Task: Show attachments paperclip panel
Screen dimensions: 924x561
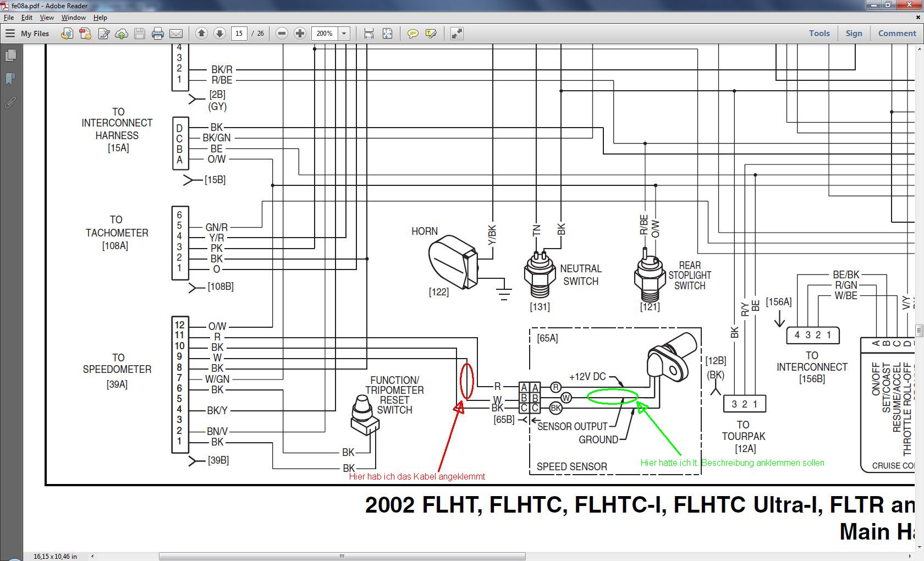Action: [x=10, y=102]
